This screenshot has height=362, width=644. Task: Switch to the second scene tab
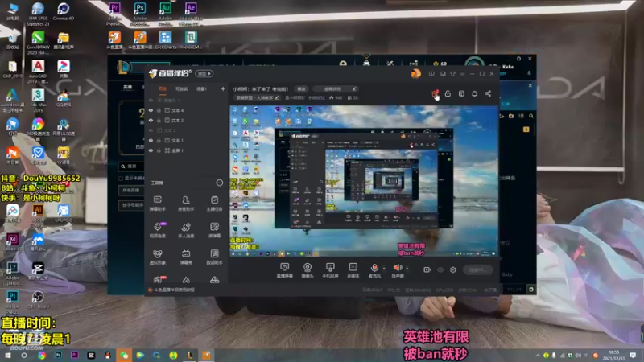coord(182,88)
